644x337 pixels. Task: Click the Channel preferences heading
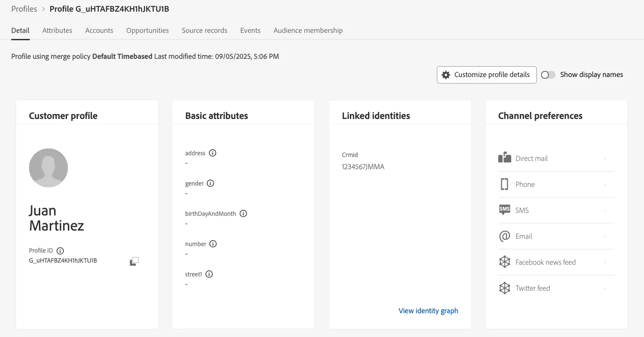click(x=540, y=116)
